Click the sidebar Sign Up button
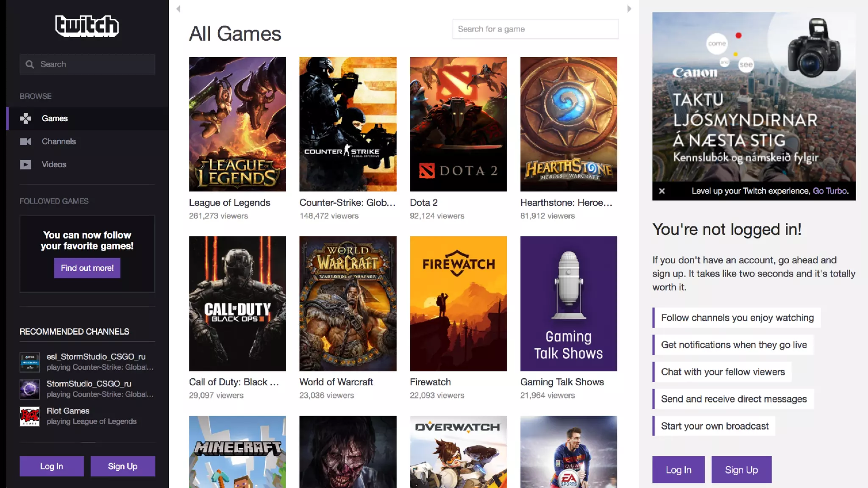 click(x=122, y=466)
